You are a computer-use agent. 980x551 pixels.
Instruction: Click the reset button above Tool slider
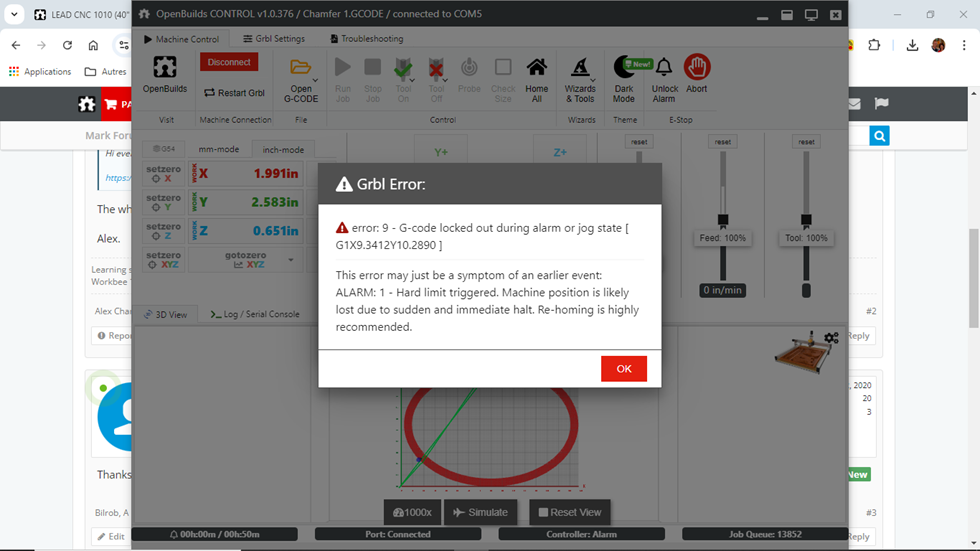tap(806, 142)
